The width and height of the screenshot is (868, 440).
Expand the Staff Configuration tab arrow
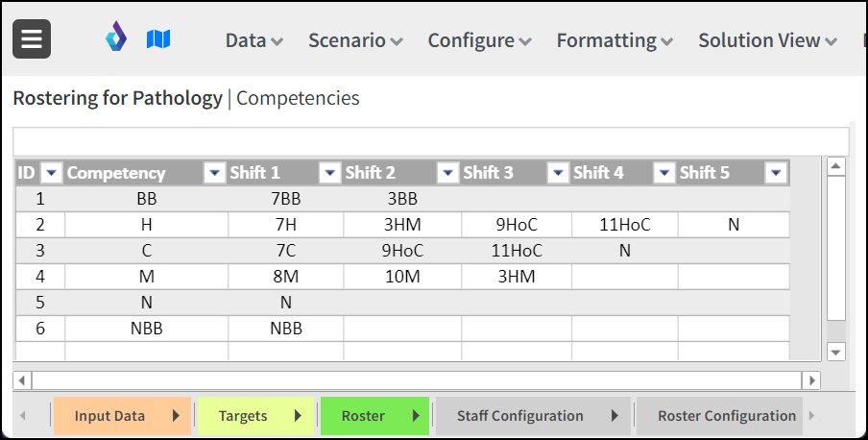point(615,416)
